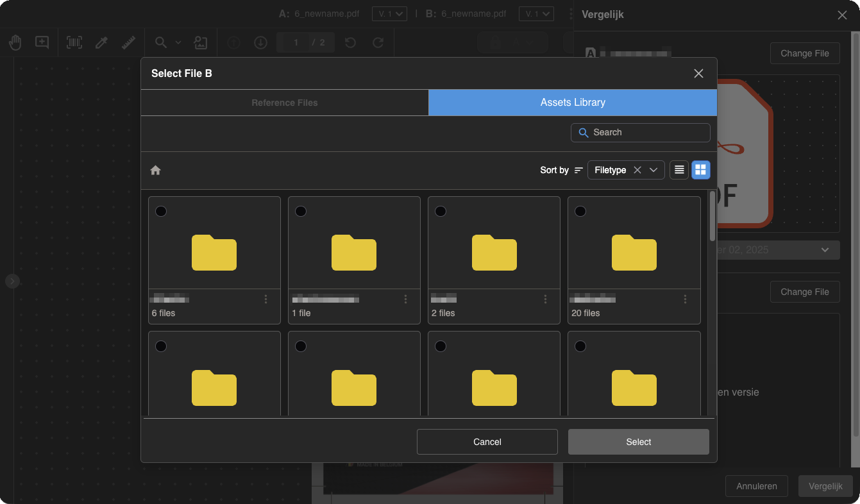Switch to the Reference Files tab
The width and height of the screenshot is (860, 504).
click(284, 103)
